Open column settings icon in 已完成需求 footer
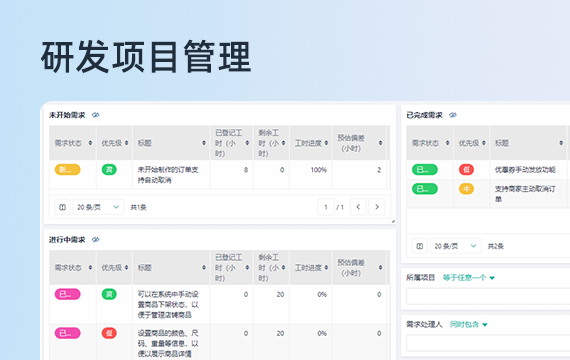 click(420, 246)
